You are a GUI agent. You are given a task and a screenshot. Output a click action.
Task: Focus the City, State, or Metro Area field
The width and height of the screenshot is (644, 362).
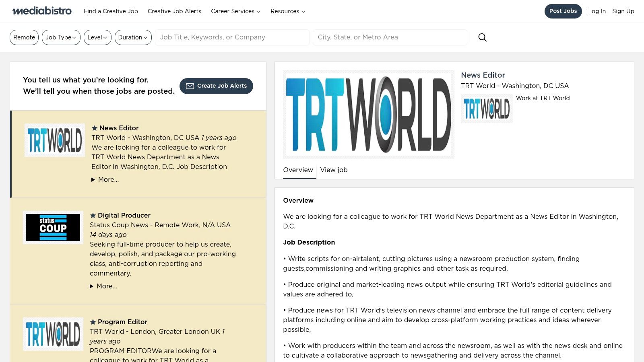pos(390,37)
